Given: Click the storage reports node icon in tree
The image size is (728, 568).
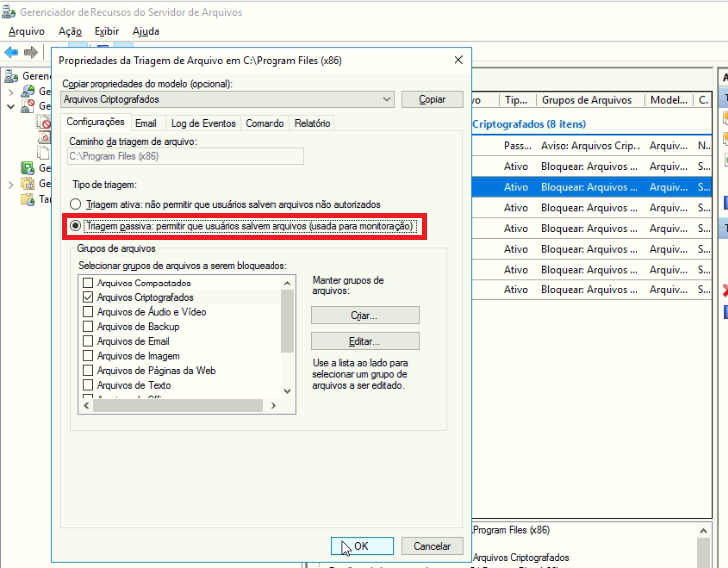Looking at the screenshot, I should point(29,168).
